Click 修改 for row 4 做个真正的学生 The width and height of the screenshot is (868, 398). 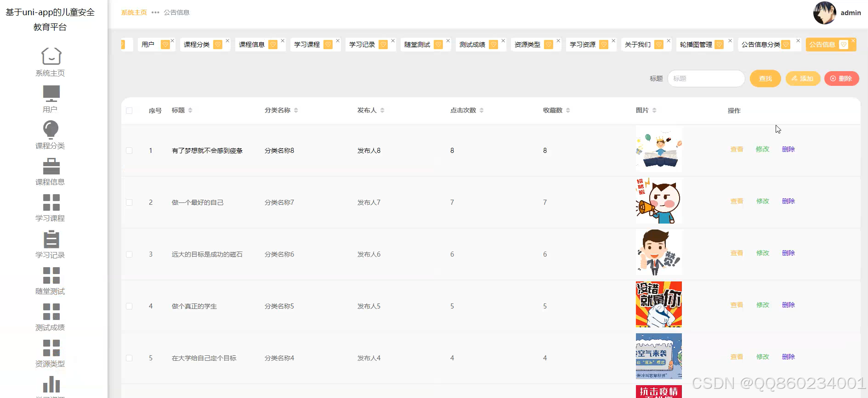coord(763,305)
